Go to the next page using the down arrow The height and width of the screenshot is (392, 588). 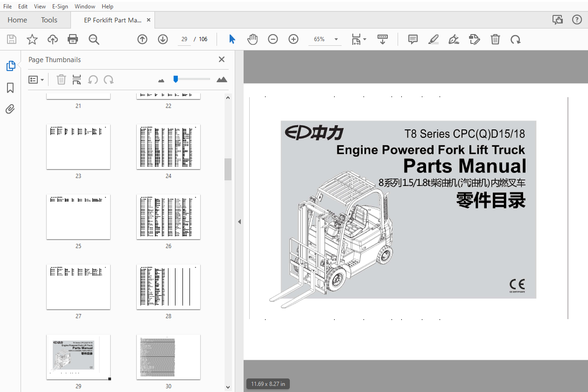tap(163, 39)
